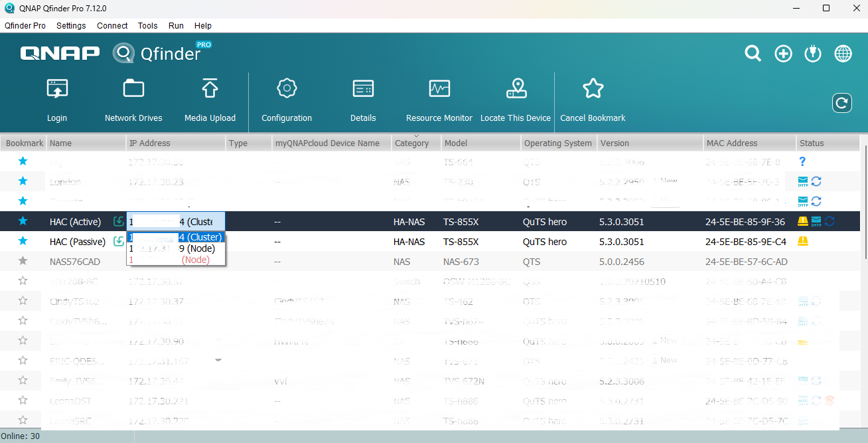Click MAC address 24-5E-BE-85-9E-C4
The image size is (868, 443).
pos(746,242)
